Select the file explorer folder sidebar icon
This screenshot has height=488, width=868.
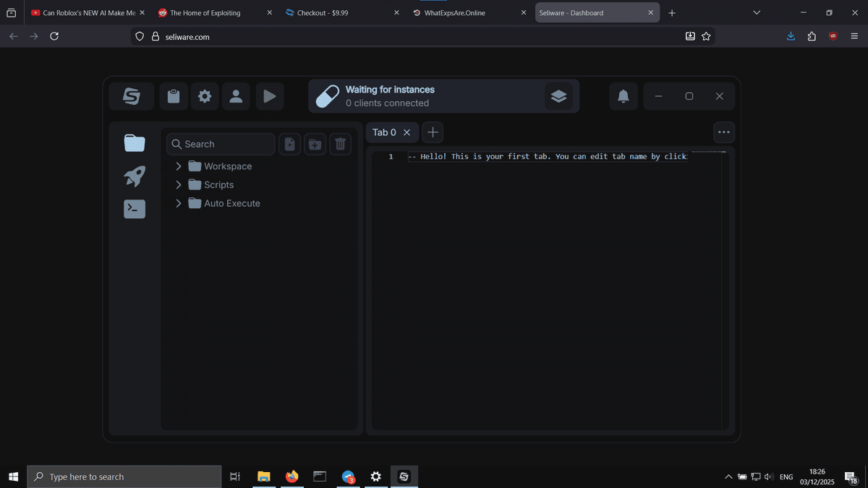click(x=135, y=143)
